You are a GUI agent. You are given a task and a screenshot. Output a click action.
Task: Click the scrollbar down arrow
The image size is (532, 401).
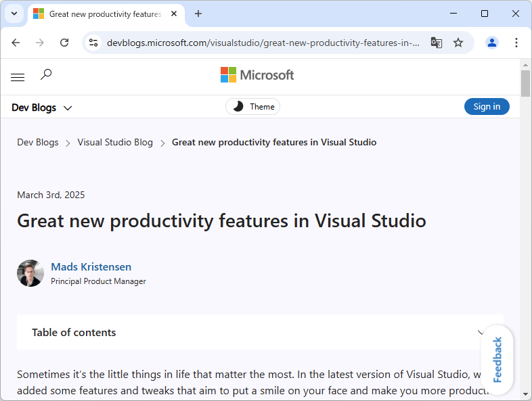[525, 394]
